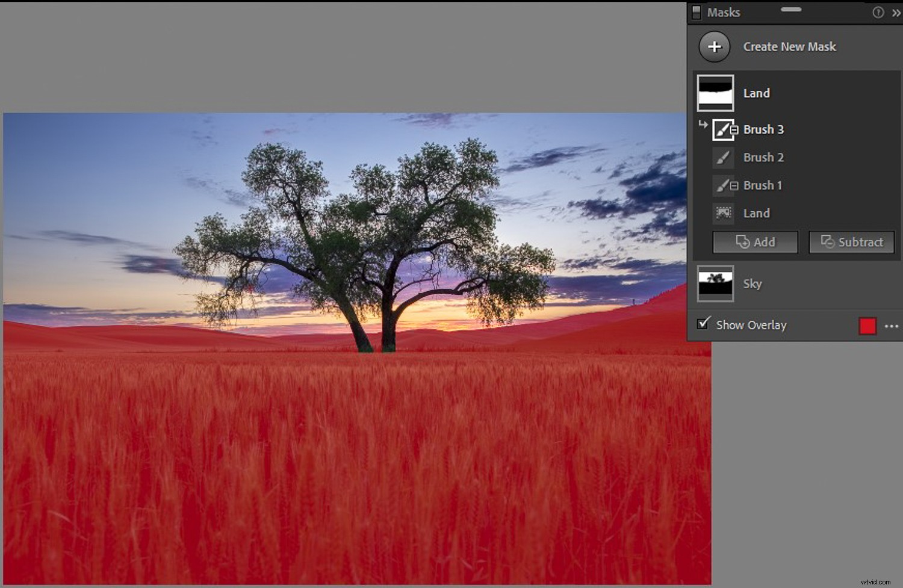Click the Create New Mask plus icon
The image size is (903, 588).
(x=714, y=46)
